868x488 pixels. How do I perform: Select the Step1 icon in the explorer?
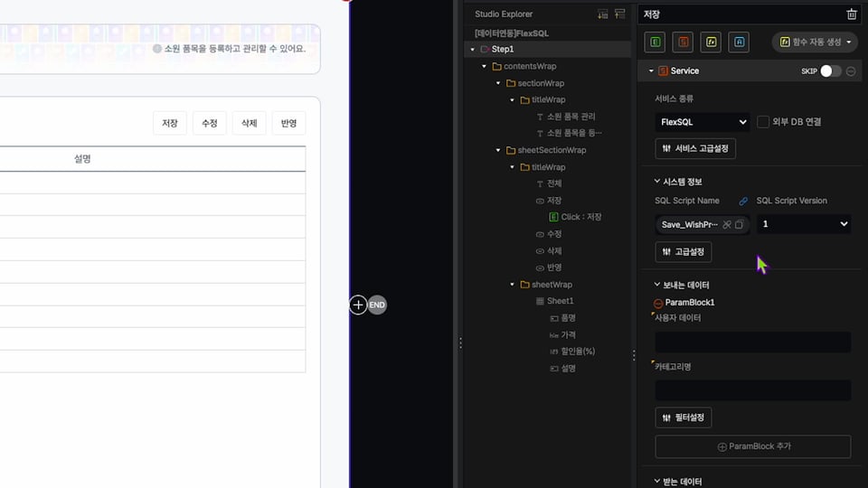pyautogui.click(x=485, y=49)
